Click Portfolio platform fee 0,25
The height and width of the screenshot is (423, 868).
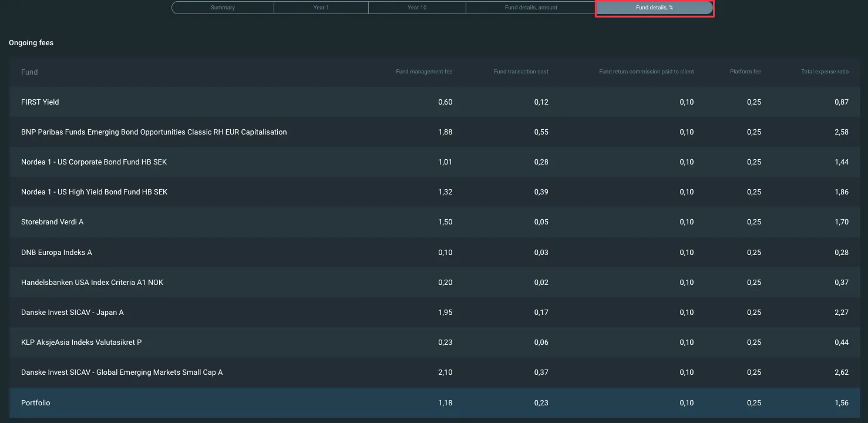coord(754,403)
